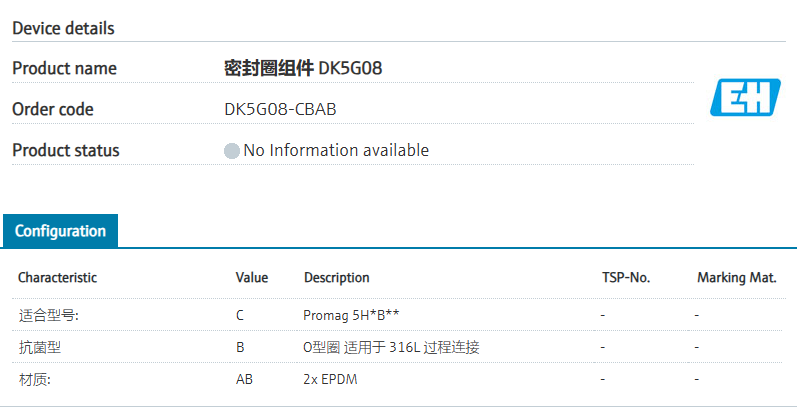This screenshot has width=797, height=407.
Task: Click the Promag 5H*B** description
Action: 351,314
